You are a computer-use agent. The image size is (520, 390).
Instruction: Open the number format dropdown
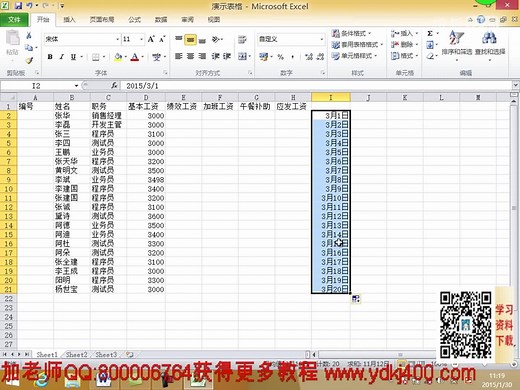(x=322, y=39)
